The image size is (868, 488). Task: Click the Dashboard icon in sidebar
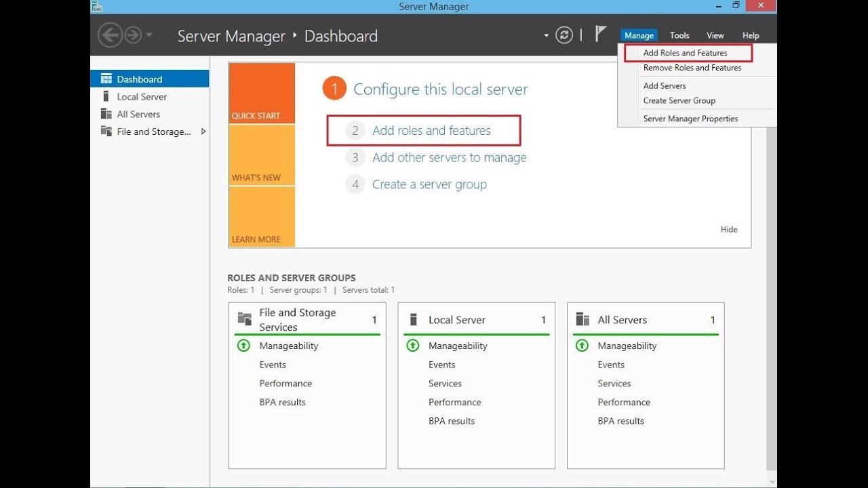tap(106, 79)
